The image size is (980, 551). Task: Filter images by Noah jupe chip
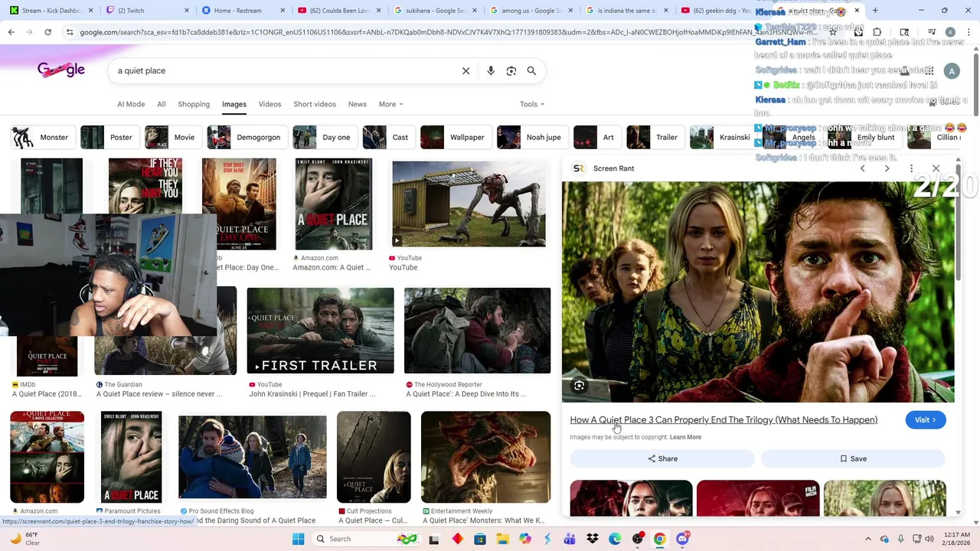tap(532, 137)
